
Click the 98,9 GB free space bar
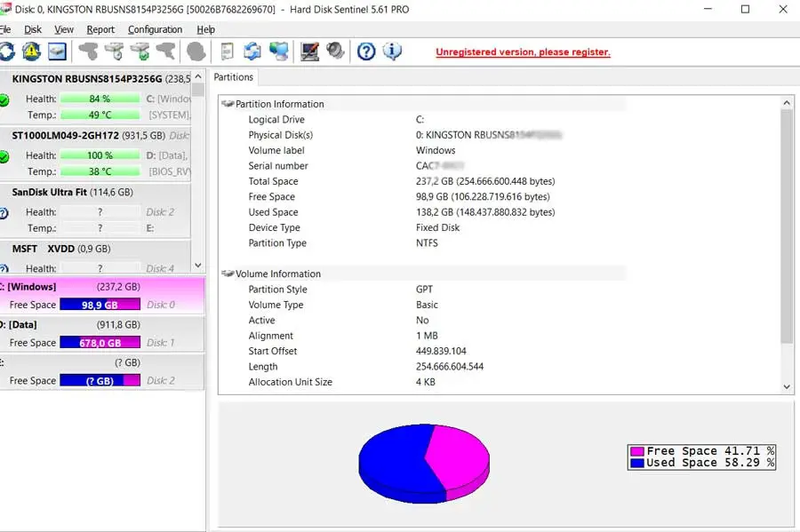click(x=100, y=305)
